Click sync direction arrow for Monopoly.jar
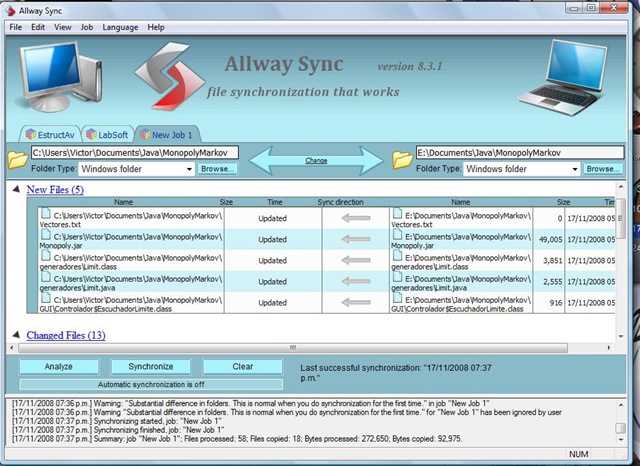 tap(356, 240)
